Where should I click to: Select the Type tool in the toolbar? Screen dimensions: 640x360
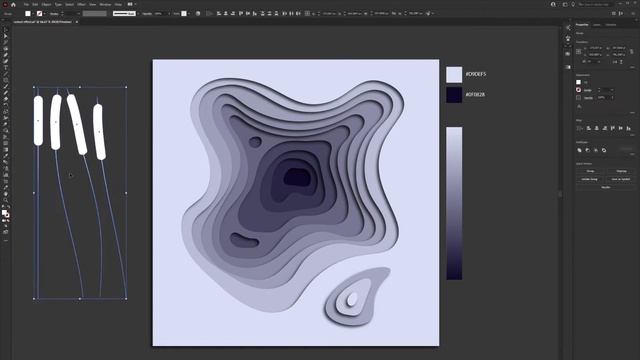click(5, 68)
